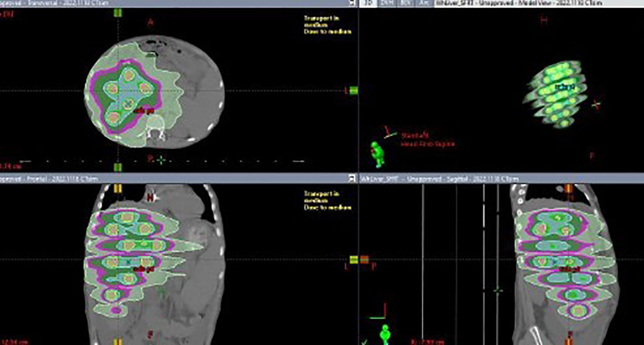Click the green crosshair in the sagittal view
Image resolution: width=644 pixels, height=345 pixels.
coord(497,290)
